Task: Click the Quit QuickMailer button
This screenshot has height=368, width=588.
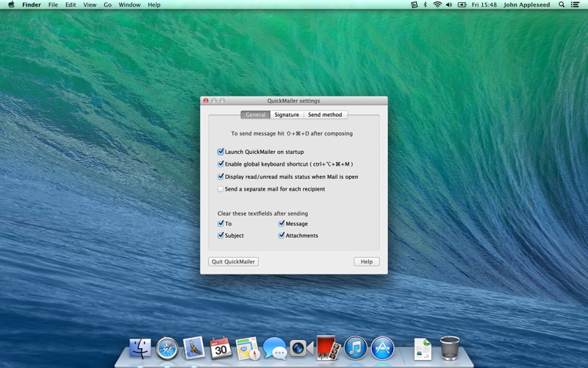Action: pyautogui.click(x=233, y=261)
